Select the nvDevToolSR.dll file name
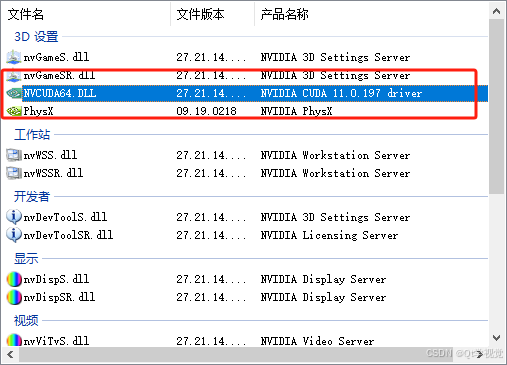The height and width of the screenshot is (365, 507). [68, 235]
